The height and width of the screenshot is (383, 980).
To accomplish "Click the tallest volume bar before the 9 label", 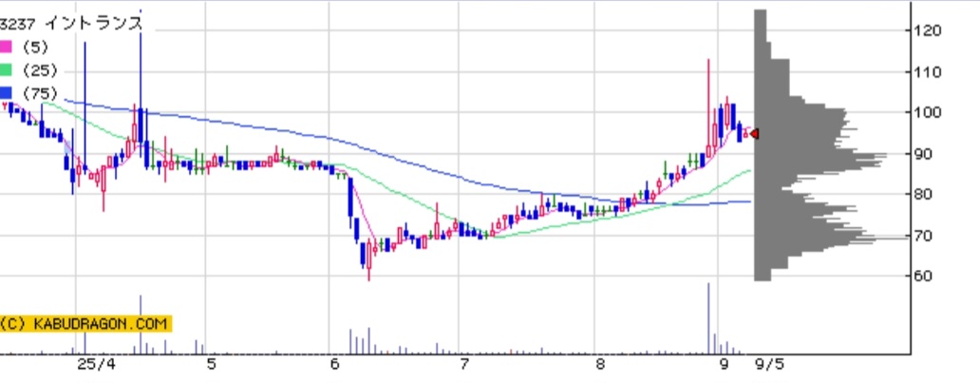I will click(708, 318).
